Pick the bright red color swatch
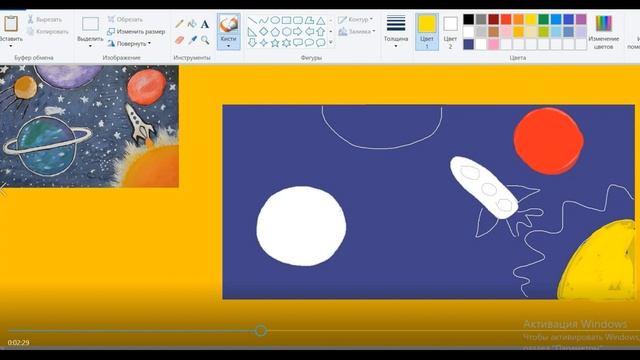640x360 pixels. tap(506, 19)
